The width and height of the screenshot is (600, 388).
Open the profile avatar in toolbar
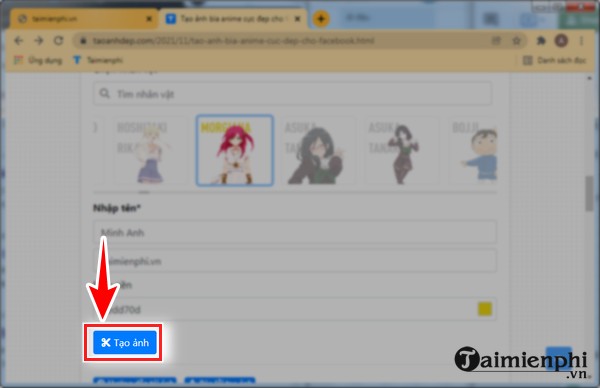[561, 41]
